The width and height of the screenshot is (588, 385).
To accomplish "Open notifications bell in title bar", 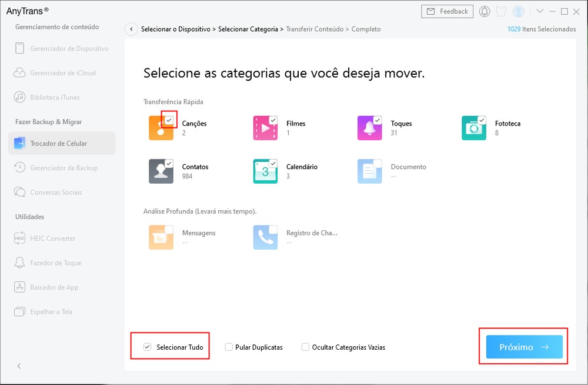I will pos(485,11).
